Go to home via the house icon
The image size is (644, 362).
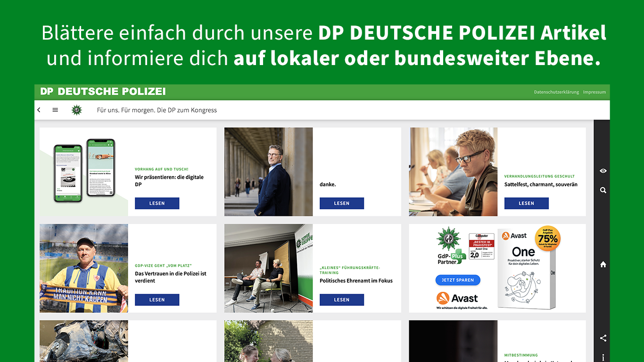click(x=603, y=264)
